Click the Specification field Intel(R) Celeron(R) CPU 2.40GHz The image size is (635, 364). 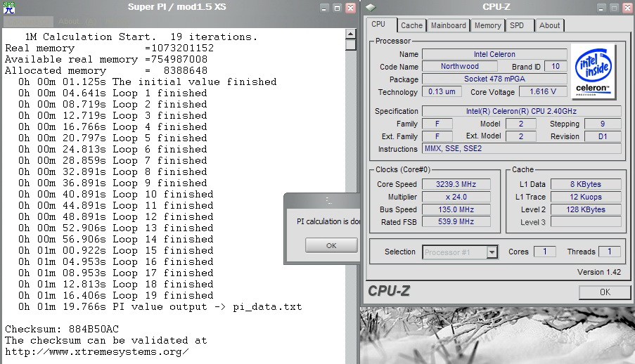click(522, 111)
